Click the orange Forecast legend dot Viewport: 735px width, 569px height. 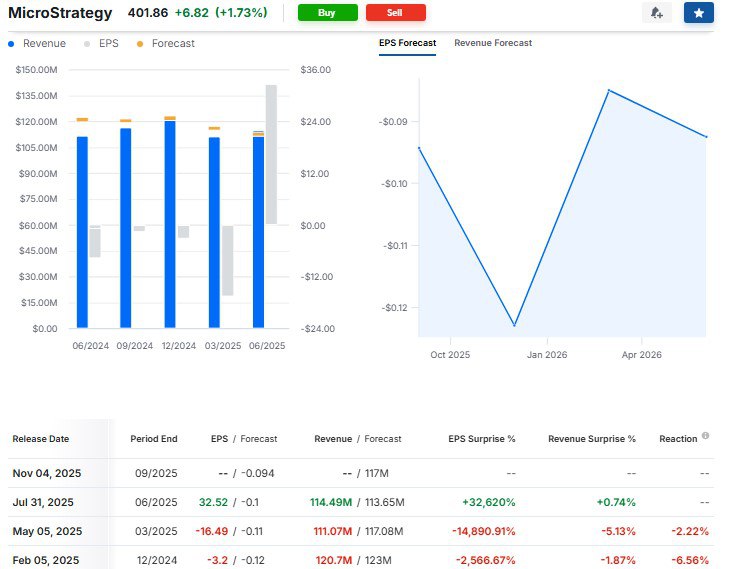tap(140, 44)
